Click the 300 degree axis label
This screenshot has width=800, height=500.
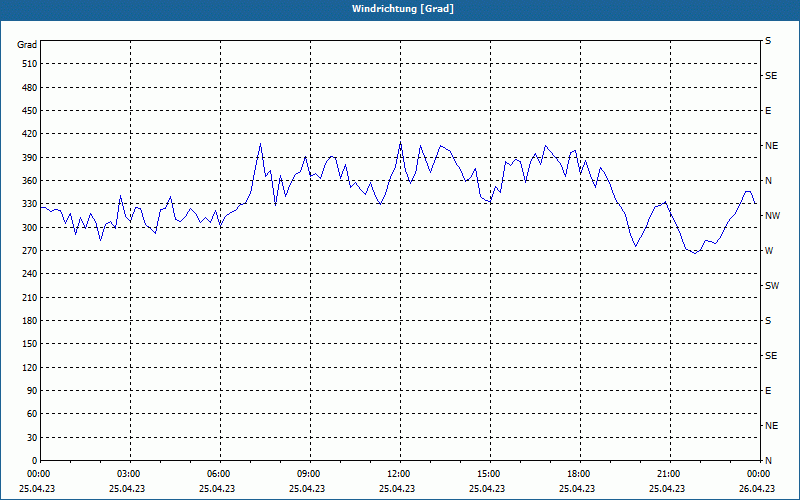point(29,228)
